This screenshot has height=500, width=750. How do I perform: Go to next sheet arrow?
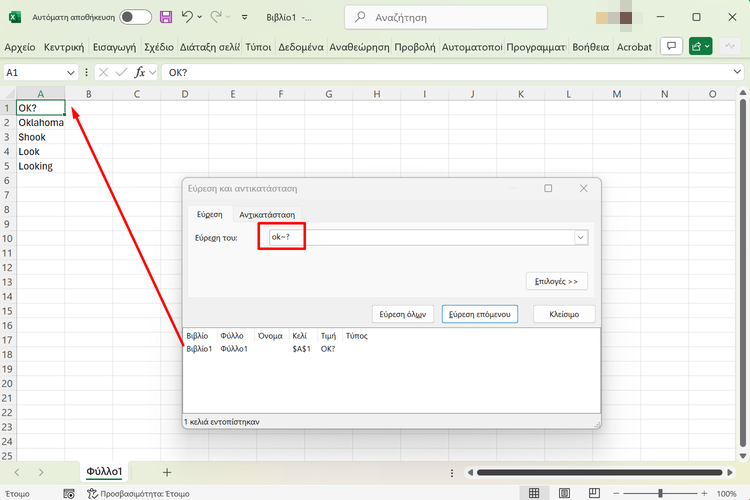point(41,472)
